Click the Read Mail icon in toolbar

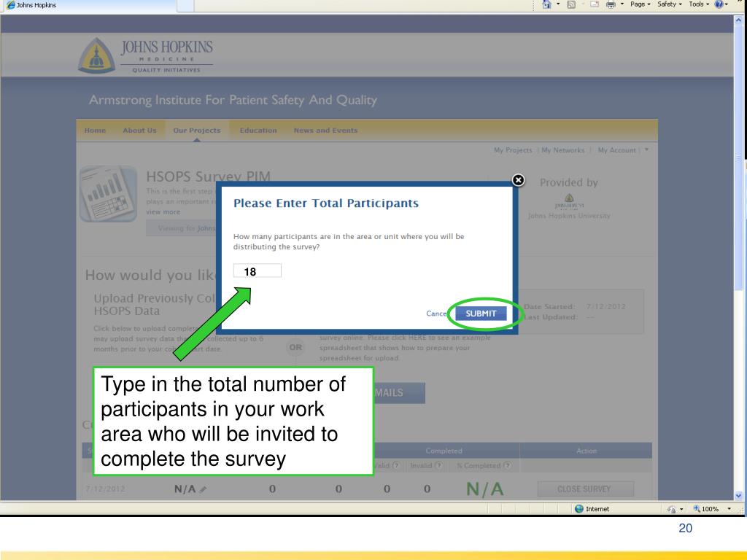595,4
